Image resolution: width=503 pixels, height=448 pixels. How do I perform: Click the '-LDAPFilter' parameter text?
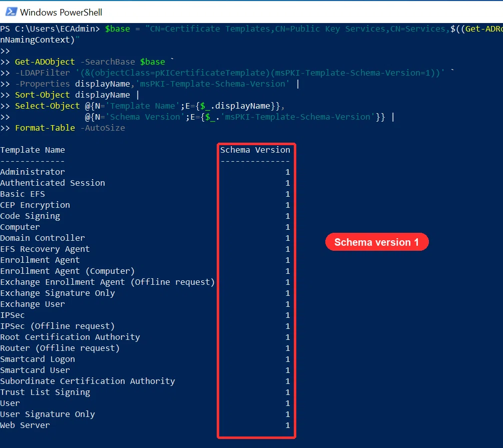43,73
